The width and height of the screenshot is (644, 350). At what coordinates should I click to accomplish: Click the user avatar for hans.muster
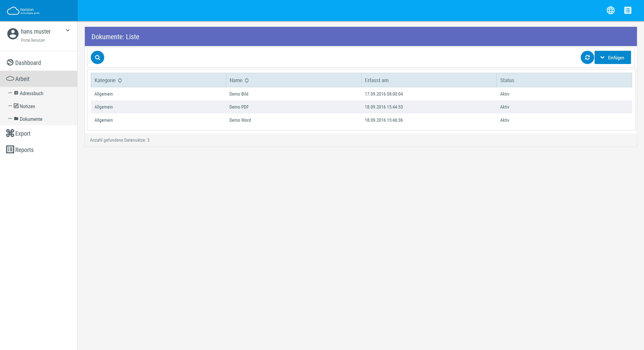13,33
